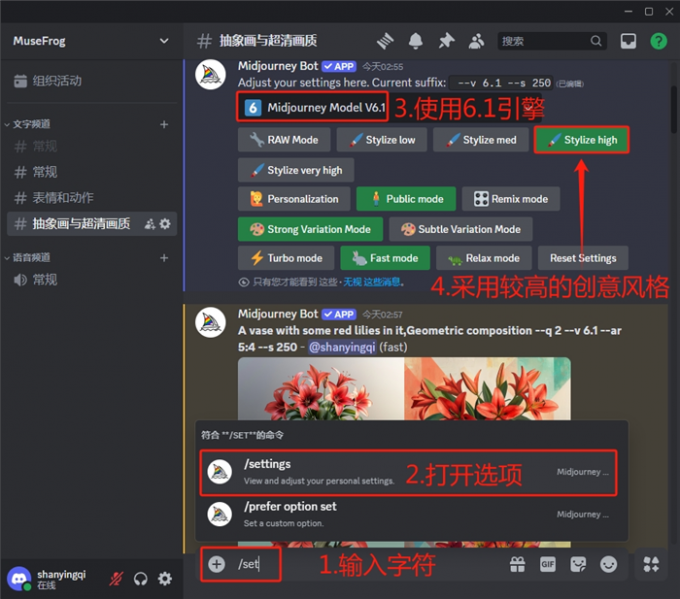Click the green help question mark icon
680x599 pixels.
[658, 41]
